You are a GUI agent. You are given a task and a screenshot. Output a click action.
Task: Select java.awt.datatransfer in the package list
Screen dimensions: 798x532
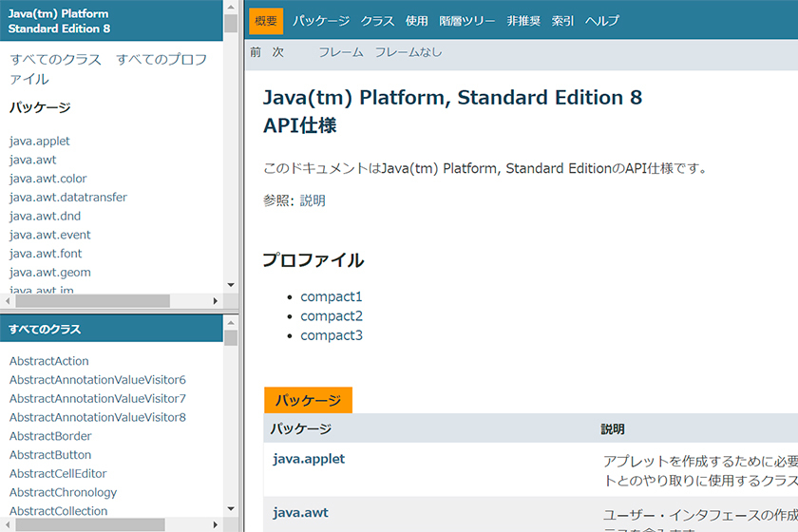[68, 198]
